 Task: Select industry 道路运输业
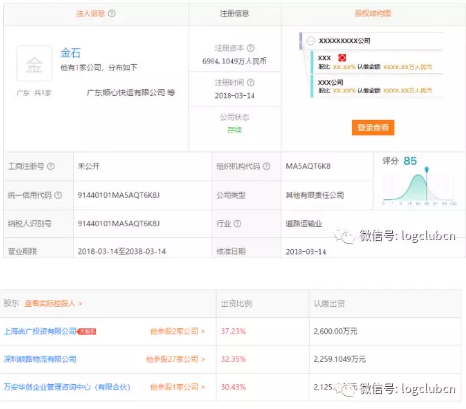[x=304, y=223]
